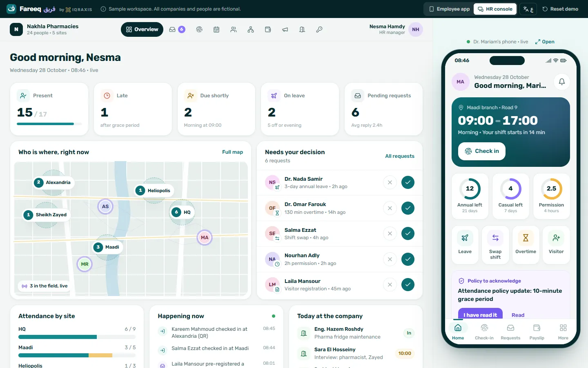Open the requests inbox icon with badge 6
This screenshot has width=588, height=368.
tap(177, 29)
